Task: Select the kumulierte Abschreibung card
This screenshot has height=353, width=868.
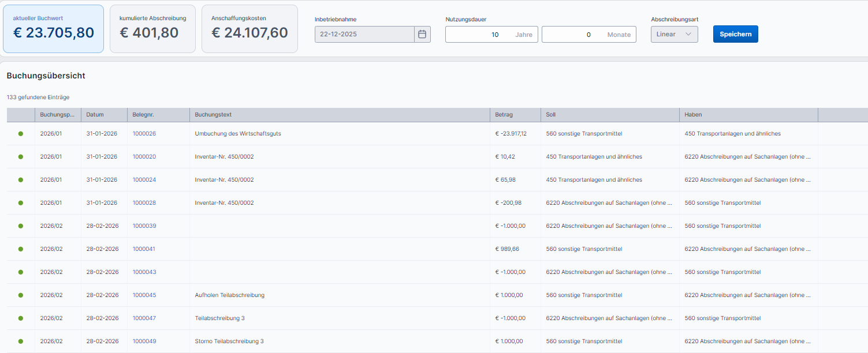Action: coord(152,29)
